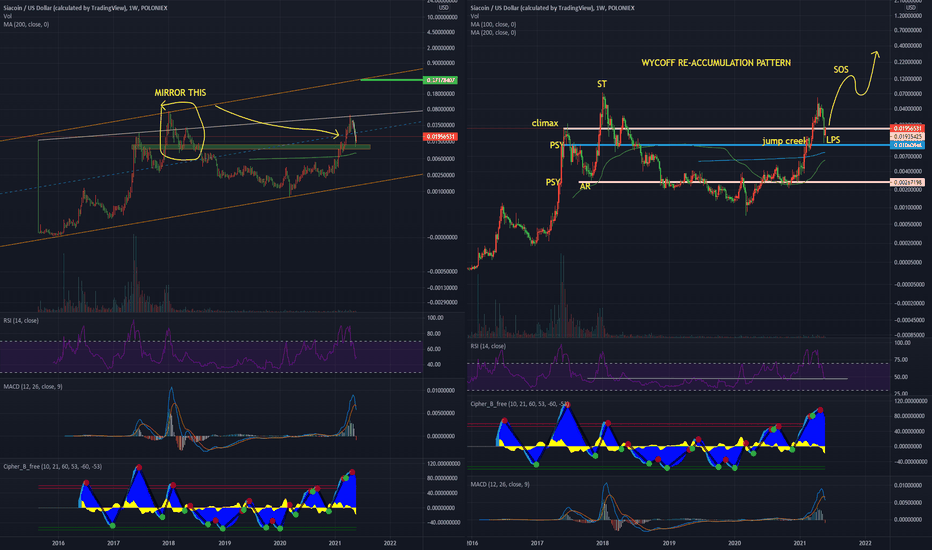932x550 pixels.
Task: Click the 2.00000000 price axis value
Action: pos(442,48)
